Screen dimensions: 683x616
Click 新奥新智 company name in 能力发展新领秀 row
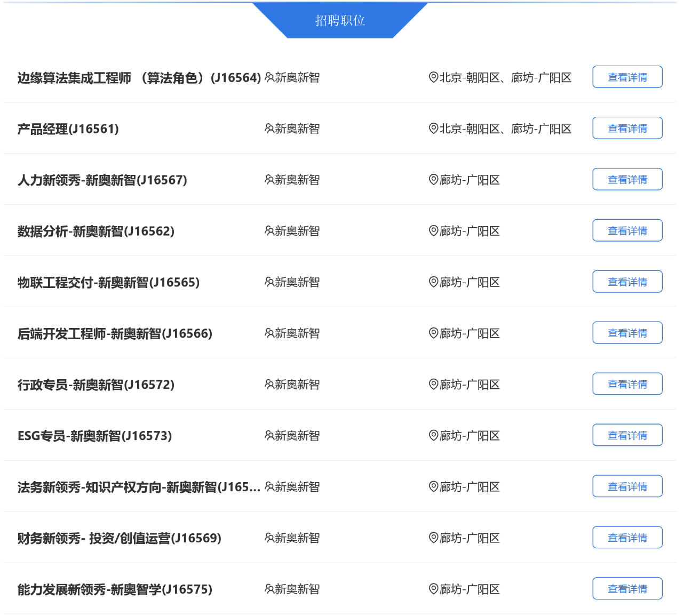[x=297, y=589]
